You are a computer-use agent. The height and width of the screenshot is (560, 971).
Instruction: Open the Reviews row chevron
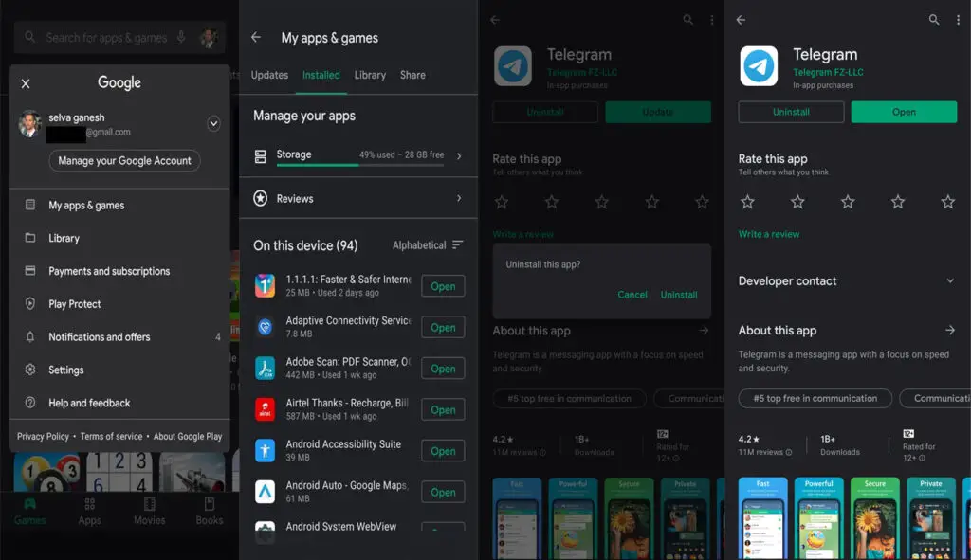click(459, 198)
